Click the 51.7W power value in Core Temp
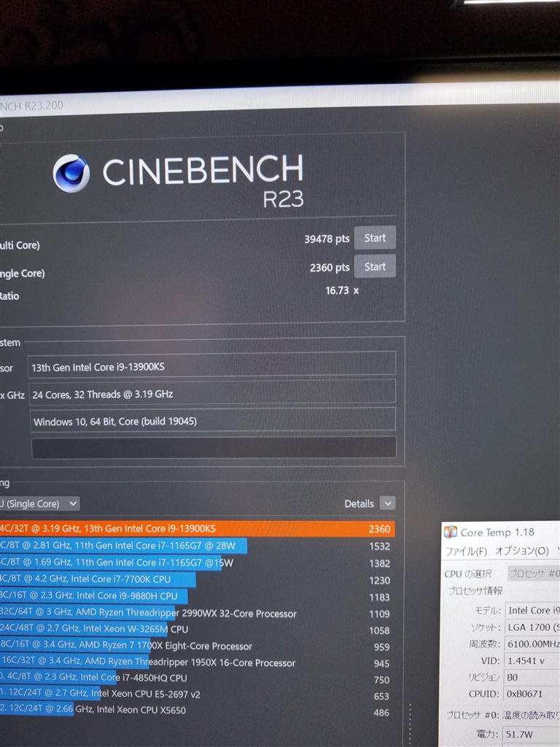This screenshot has height=747, width=560. [x=532, y=734]
